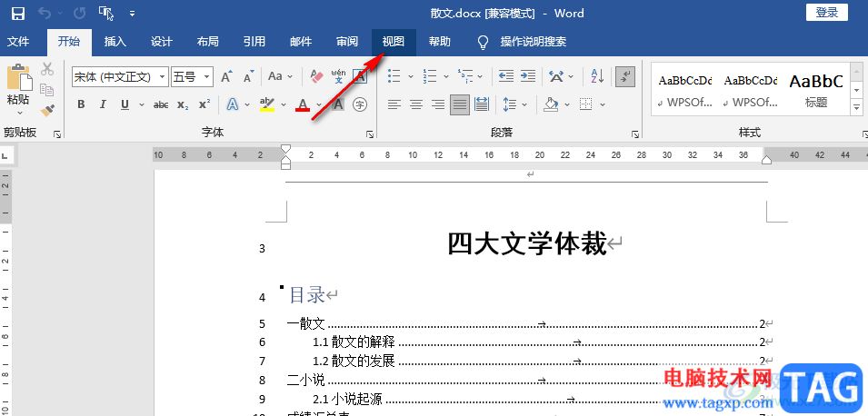Open the font group dialog launcher
This screenshot has width=868, height=416.
click(x=370, y=134)
